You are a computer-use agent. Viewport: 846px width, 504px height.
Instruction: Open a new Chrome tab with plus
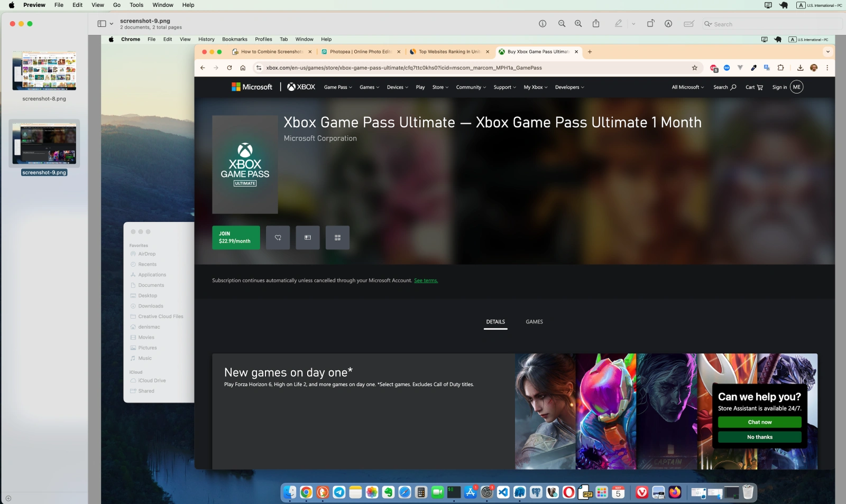click(590, 52)
